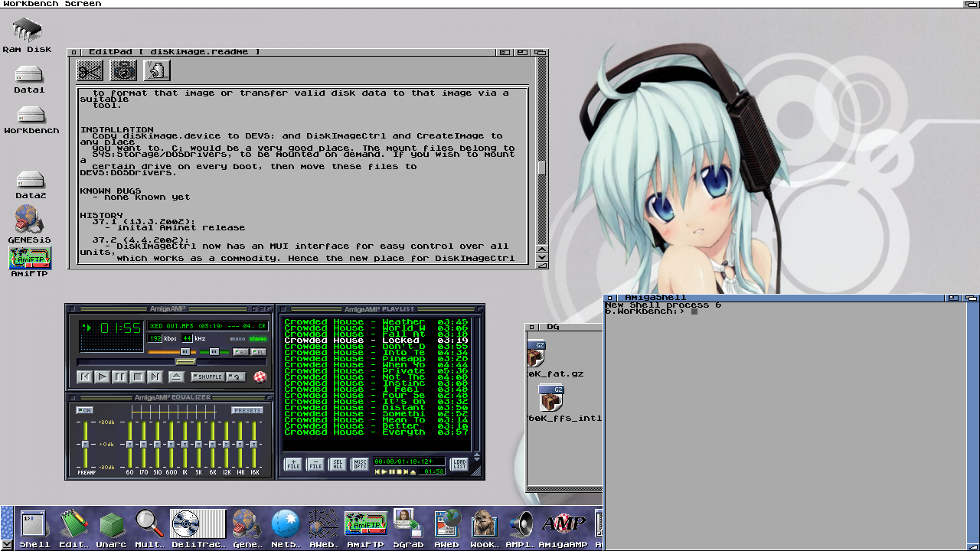Select playlist track 'Everyth' 03:57
Screen dimensions: 980x551
(376, 432)
